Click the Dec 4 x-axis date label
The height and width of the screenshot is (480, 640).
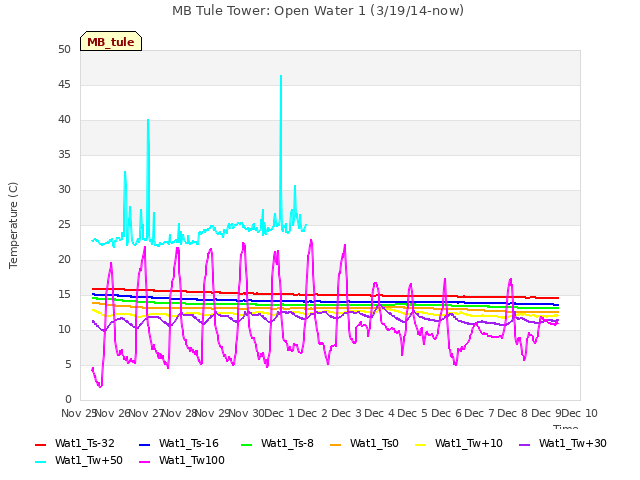coord(380,414)
